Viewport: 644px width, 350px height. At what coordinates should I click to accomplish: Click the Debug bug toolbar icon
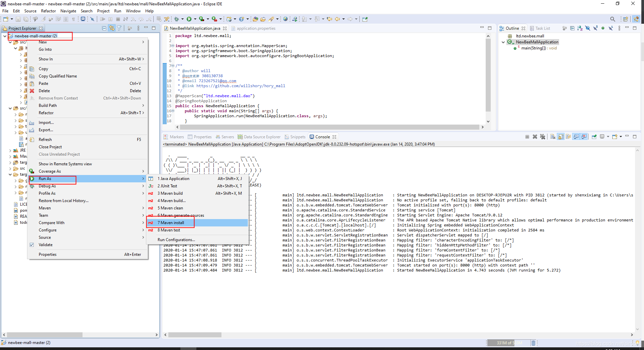tap(177, 19)
